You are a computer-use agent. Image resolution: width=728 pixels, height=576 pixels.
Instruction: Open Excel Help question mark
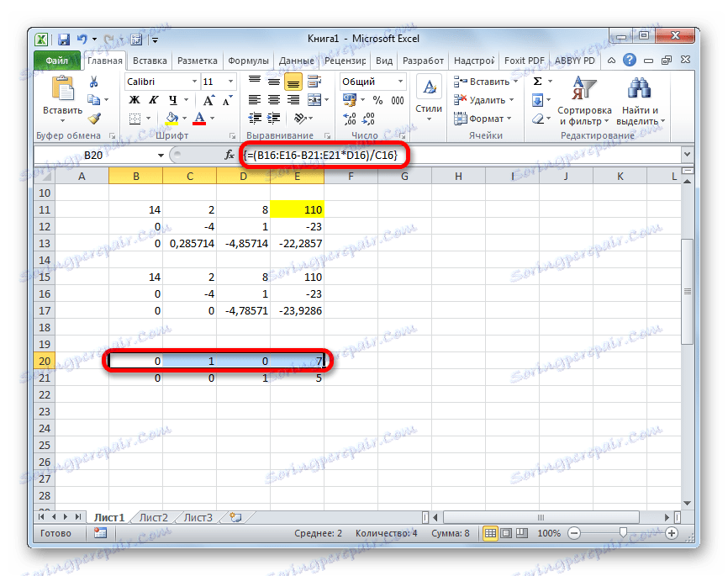630,60
